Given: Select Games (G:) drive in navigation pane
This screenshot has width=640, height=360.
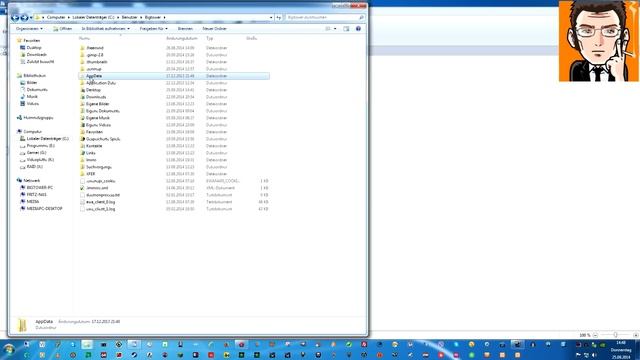Looking at the screenshot, I should [x=36, y=153].
